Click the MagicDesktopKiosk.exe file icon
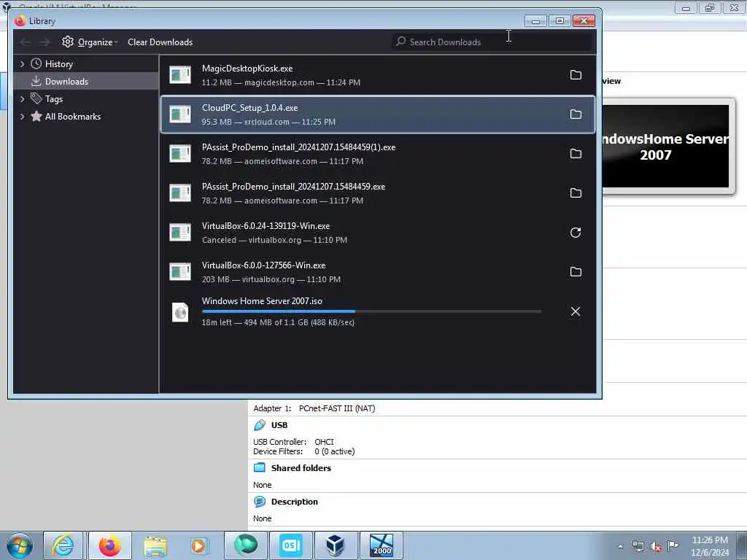Screen dimensions: 747x560 coord(180,75)
